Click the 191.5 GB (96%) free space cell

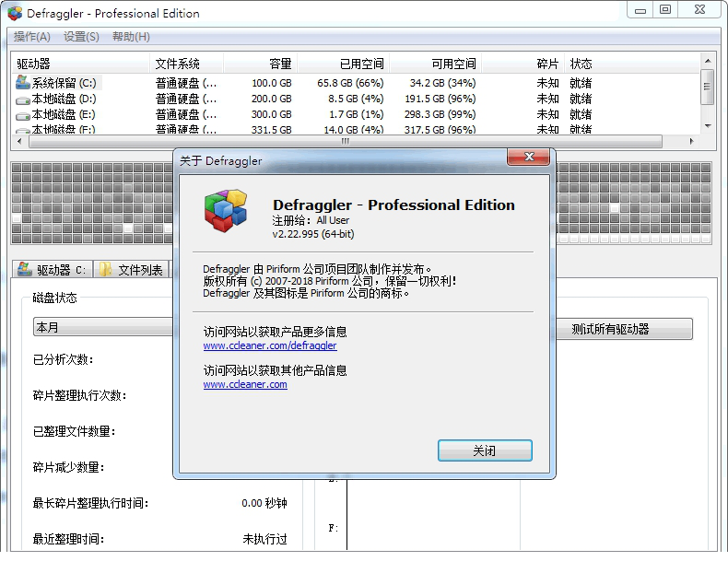point(440,99)
